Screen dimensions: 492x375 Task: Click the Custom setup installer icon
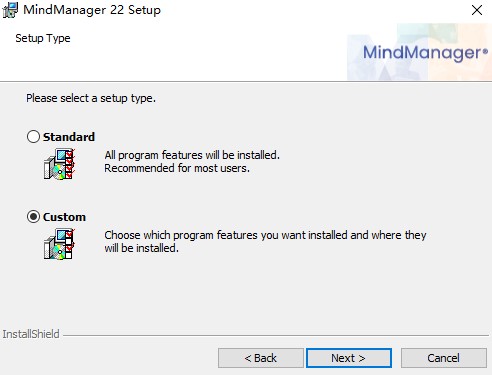(59, 244)
